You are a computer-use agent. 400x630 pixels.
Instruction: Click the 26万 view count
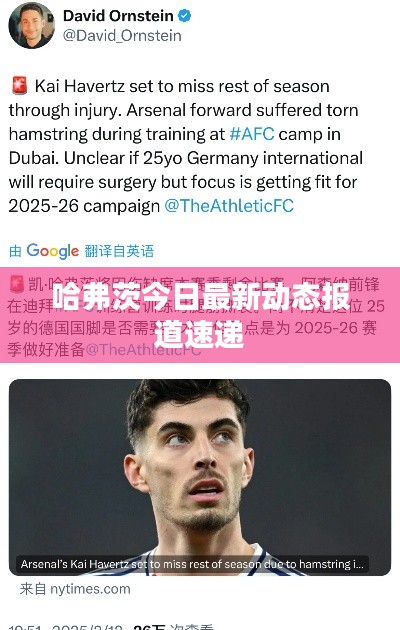(x=149, y=627)
